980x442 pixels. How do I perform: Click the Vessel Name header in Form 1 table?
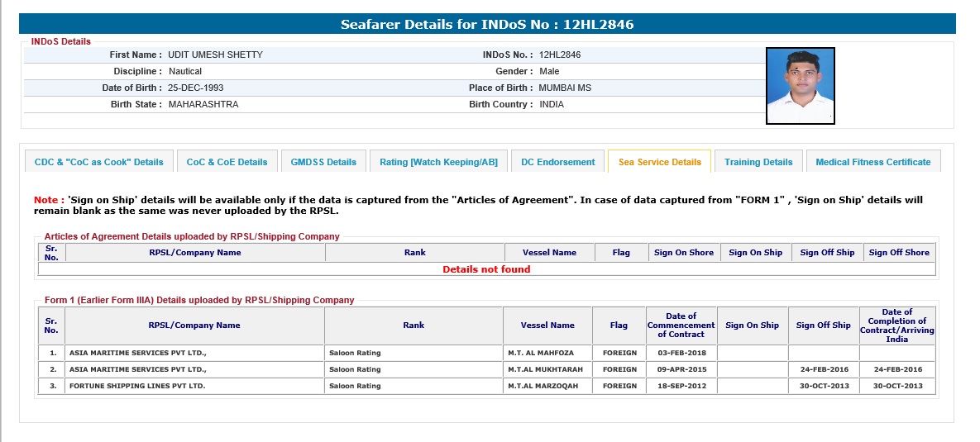click(547, 326)
